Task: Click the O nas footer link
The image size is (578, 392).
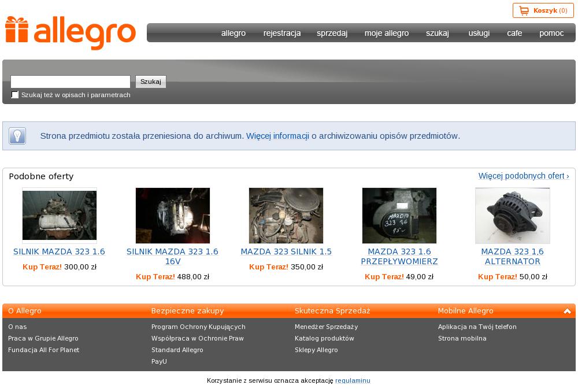Action: pos(17,327)
